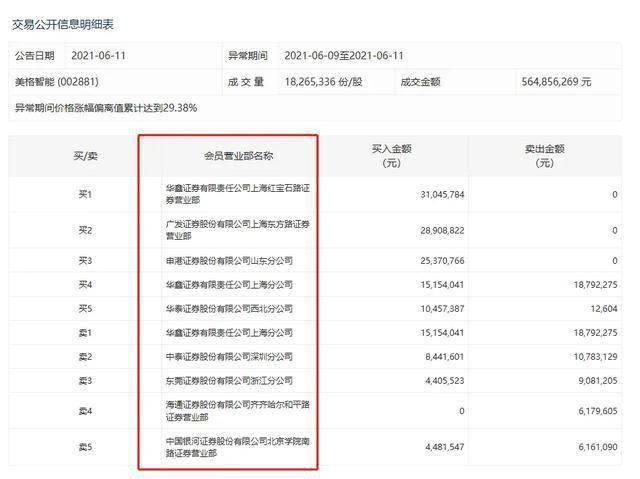
Task: Select the "卖3" row label
Action: tap(85, 381)
